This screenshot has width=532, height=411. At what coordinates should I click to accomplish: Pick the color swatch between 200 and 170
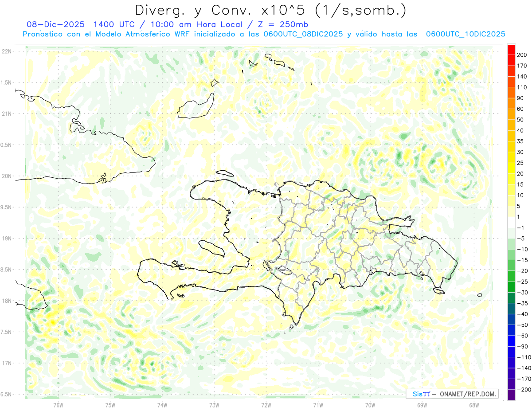tap(511, 60)
